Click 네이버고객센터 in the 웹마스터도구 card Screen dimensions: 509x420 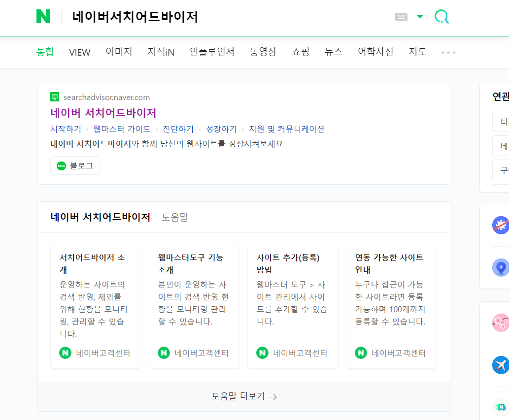202,353
